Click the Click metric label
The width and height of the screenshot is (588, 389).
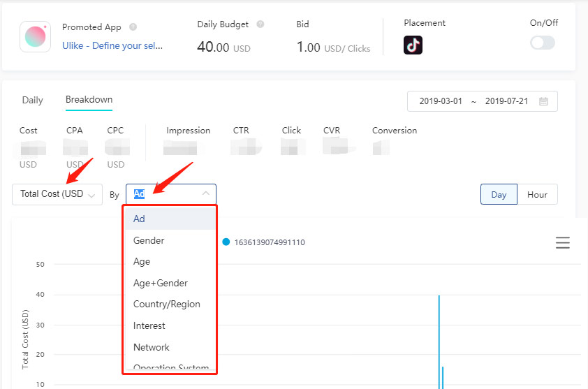[291, 130]
